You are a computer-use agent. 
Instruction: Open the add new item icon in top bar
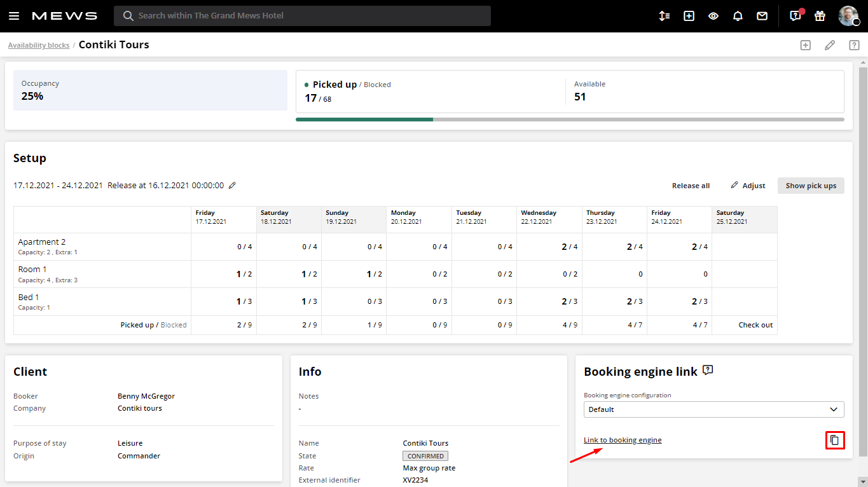click(x=689, y=16)
